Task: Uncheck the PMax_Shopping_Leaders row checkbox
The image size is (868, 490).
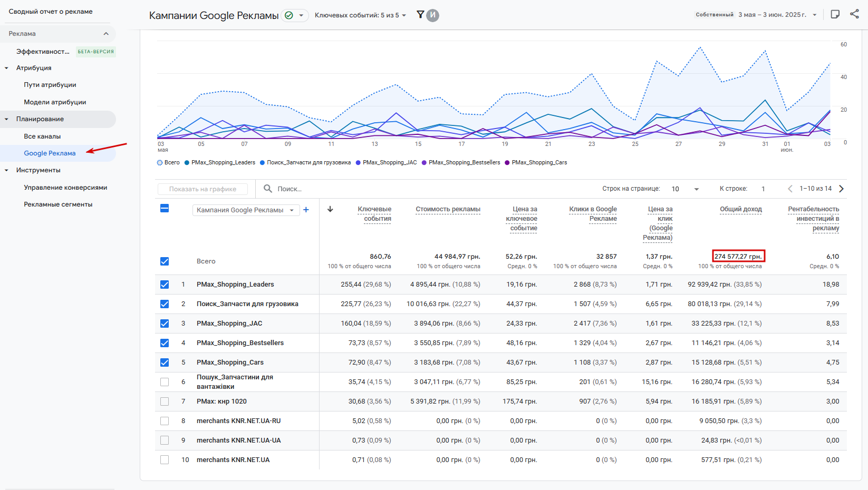Action: 165,285
